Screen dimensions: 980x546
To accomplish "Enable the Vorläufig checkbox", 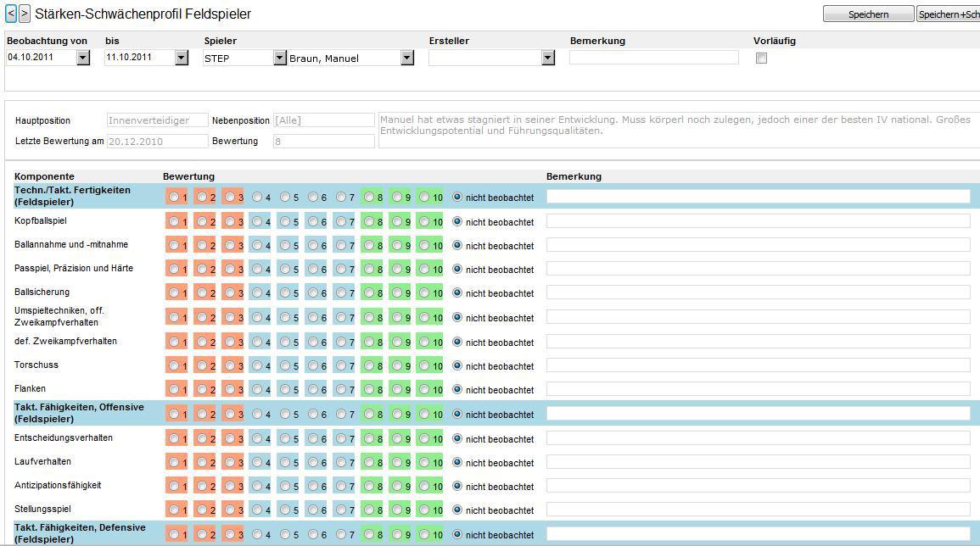I will 761,58.
